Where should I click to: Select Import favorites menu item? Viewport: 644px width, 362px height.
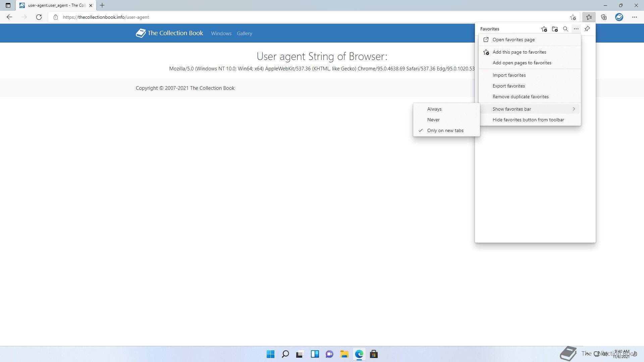click(x=509, y=75)
